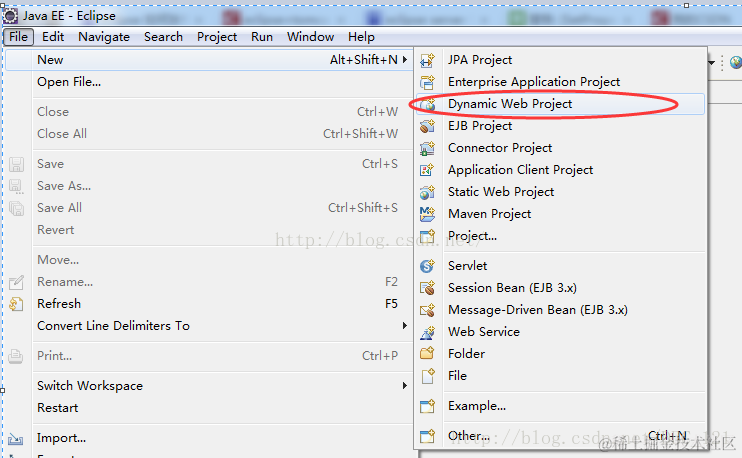
Task: Click the Example... wizard icon
Action: (427, 406)
